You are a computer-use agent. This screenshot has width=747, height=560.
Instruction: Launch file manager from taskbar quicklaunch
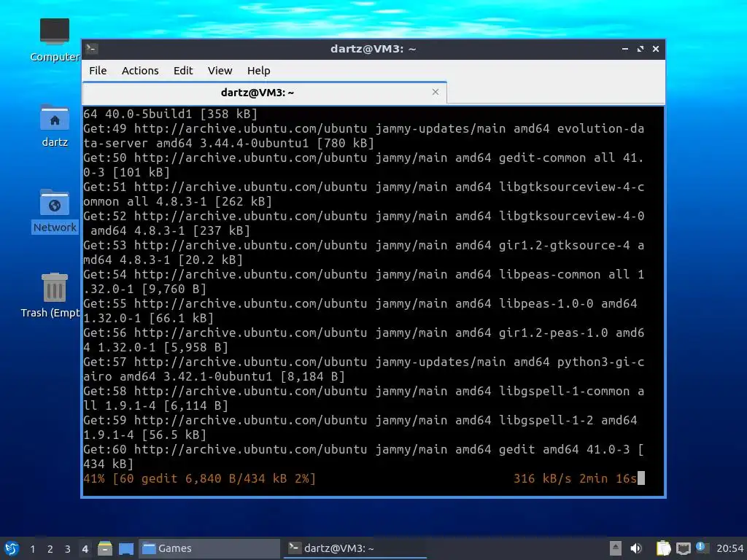click(x=105, y=548)
